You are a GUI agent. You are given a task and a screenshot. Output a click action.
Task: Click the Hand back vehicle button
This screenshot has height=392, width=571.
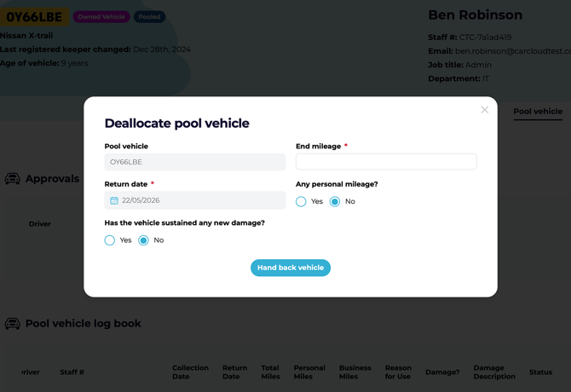coord(291,268)
